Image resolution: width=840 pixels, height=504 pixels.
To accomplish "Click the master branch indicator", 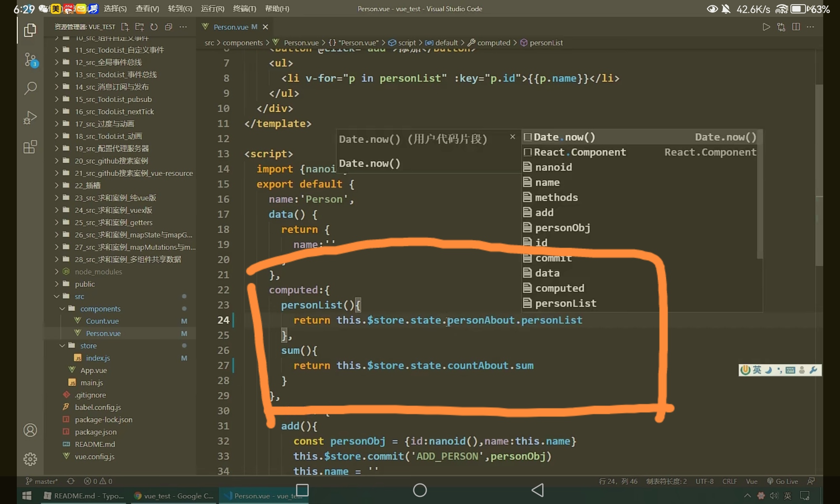I will tap(42, 481).
